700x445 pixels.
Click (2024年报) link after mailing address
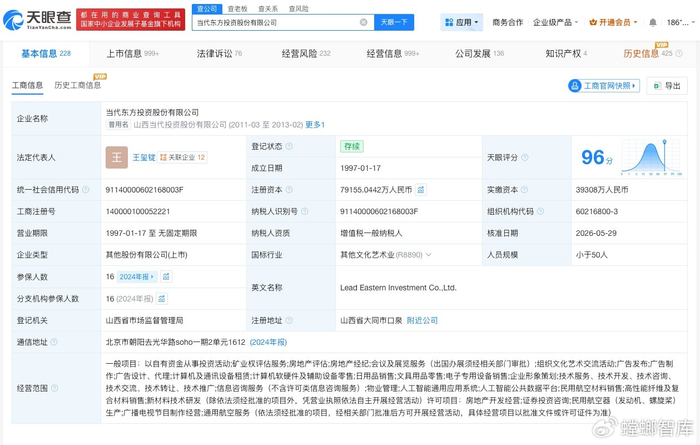coord(268,342)
